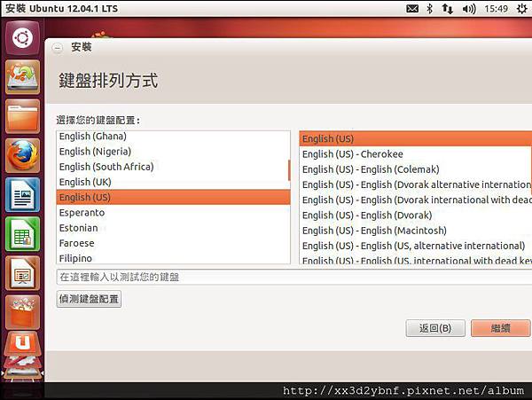Click the round installer window close button

tap(58, 48)
